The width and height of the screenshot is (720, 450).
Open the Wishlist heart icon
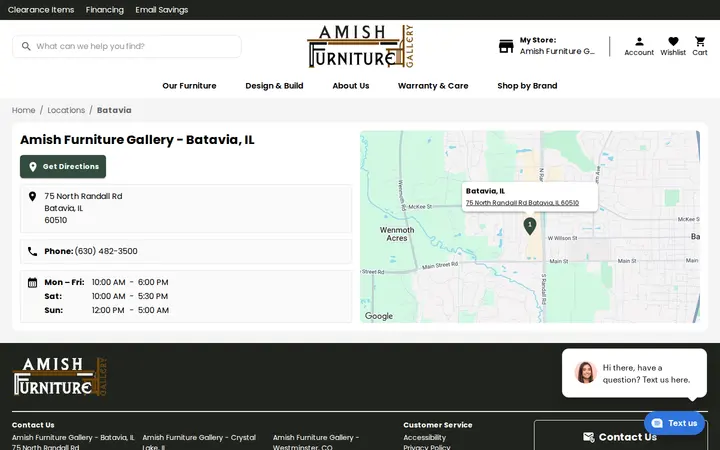[673, 42]
